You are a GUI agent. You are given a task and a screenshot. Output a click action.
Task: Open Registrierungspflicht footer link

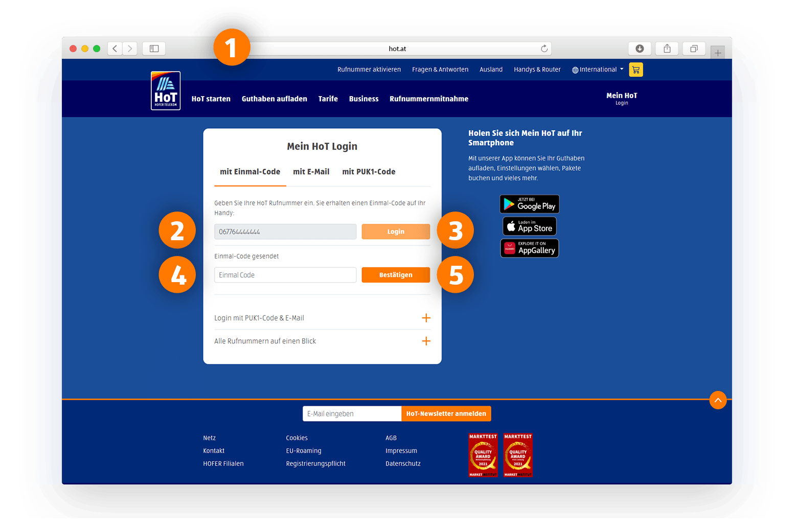point(316,464)
